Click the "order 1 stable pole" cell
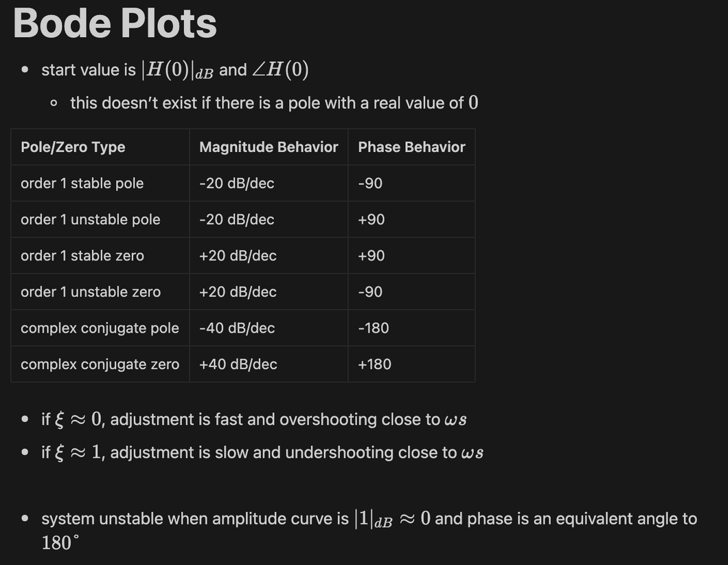Screen dimensions: 728x565 coord(82,184)
